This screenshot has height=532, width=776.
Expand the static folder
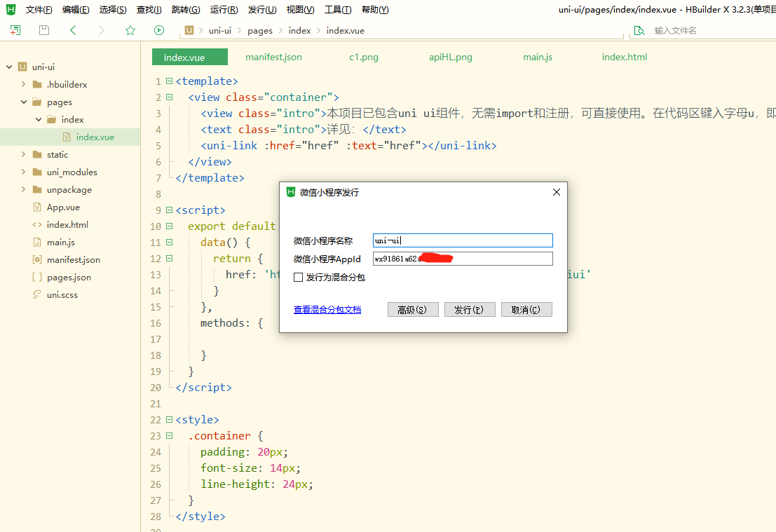tap(23, 154)
